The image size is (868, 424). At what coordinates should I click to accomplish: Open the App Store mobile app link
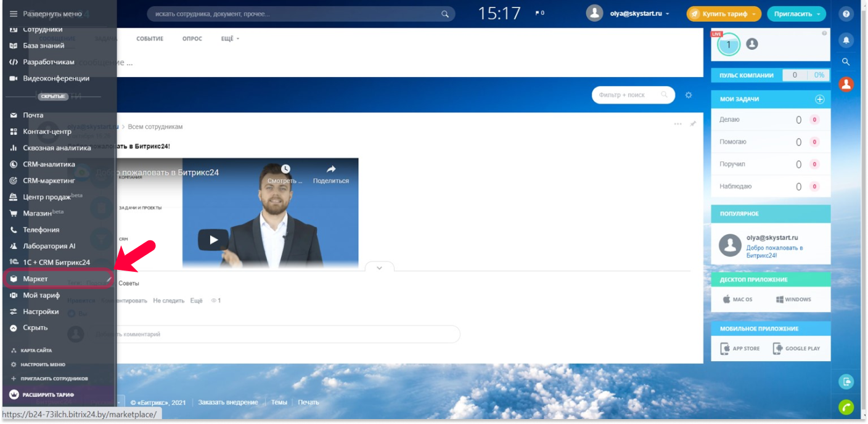740,348
